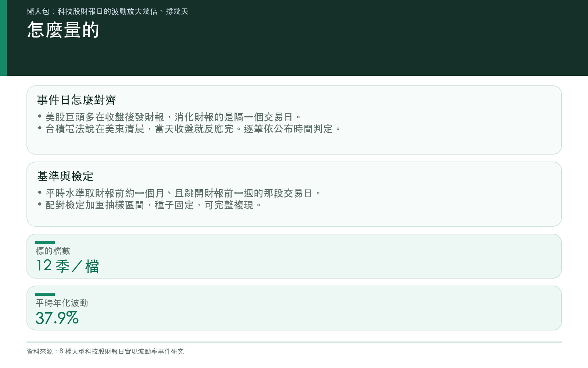
Task: Select the bullet 美股巨頭多在收盤後發財報
Action: [169, 117]
